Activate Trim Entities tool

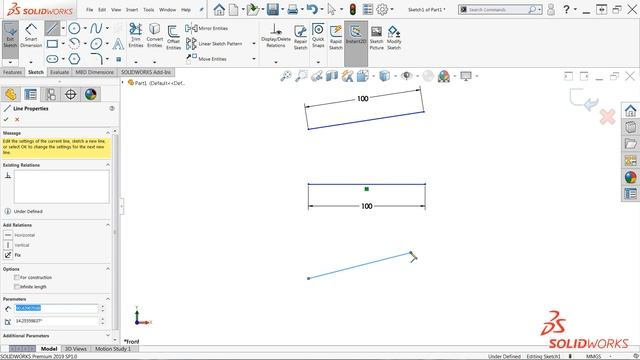(136, 36)
